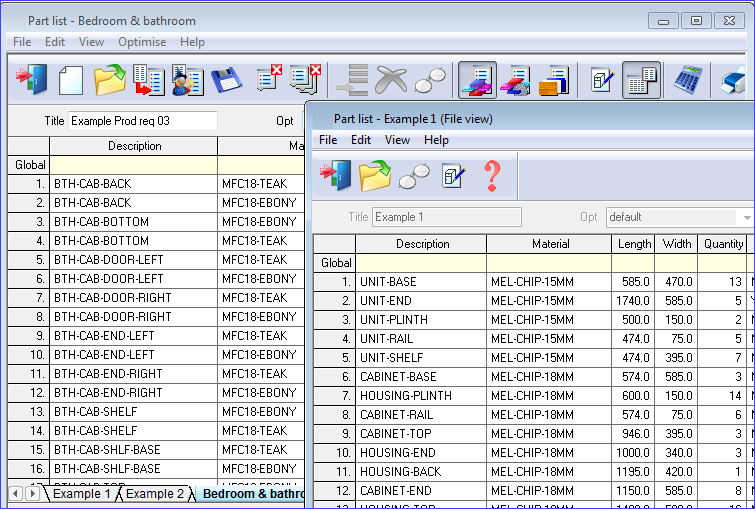
Task: Click the 1740.0 length value for UNIT-END
Action: 633,301
